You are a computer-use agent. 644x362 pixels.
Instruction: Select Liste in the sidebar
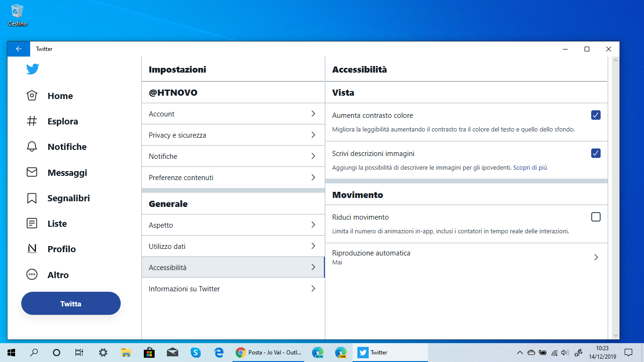[x=57, y=223]
